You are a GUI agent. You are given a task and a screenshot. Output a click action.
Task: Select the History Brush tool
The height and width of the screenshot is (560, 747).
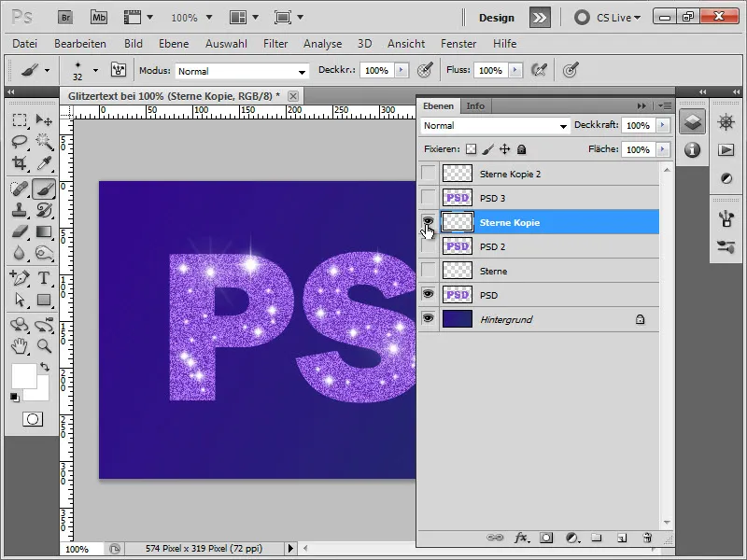click(44, 210)
